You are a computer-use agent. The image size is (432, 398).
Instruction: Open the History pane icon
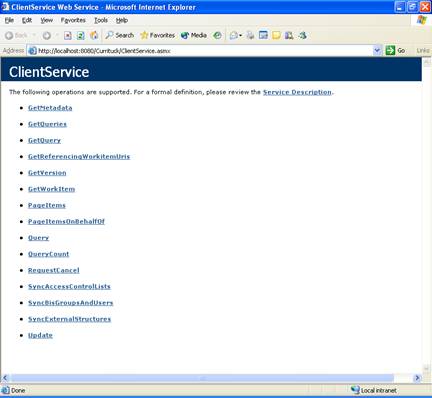pos(217,35)
